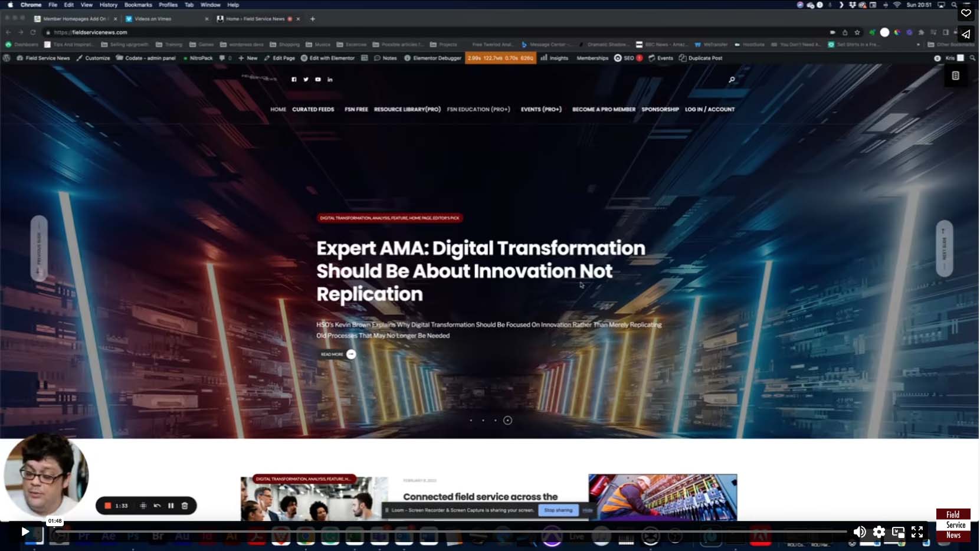
Task: Select Curated Feeds in the site navigation
Action: tap(313, 109)
